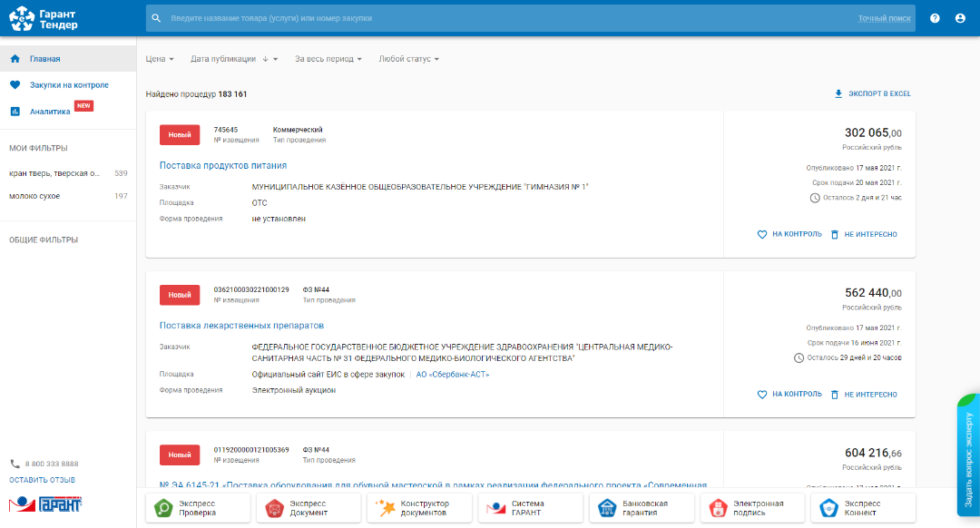
Task: Open Закупки на контроле section
Action: pos(68,85)
